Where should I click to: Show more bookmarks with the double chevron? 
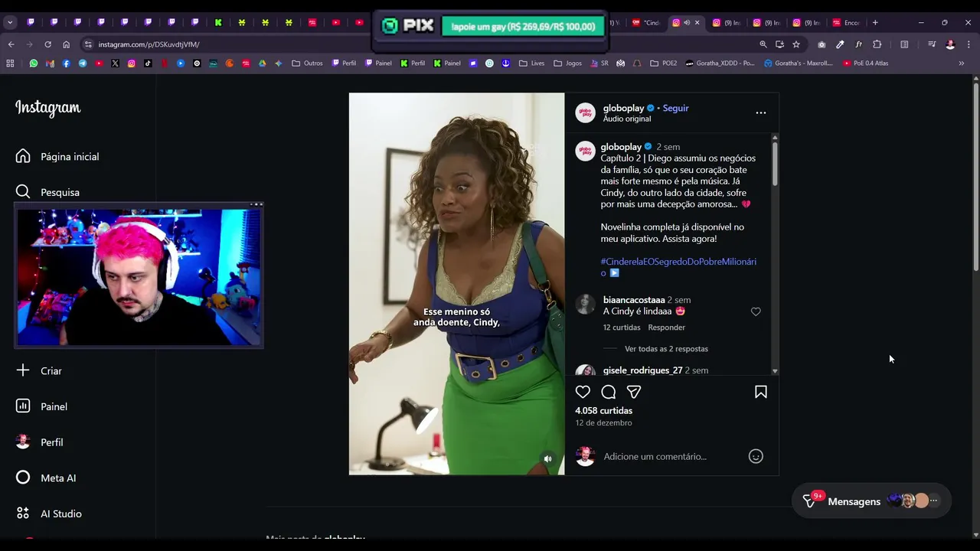[962, 64]
